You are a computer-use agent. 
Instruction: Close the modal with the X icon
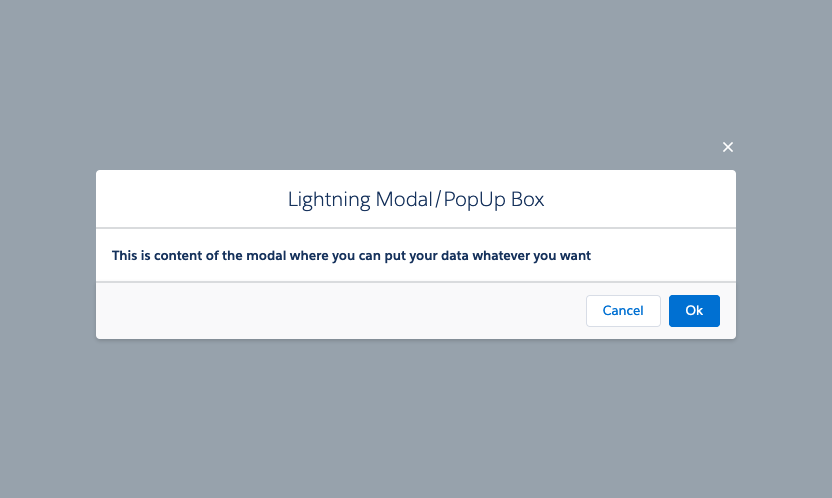click(728, 147)
